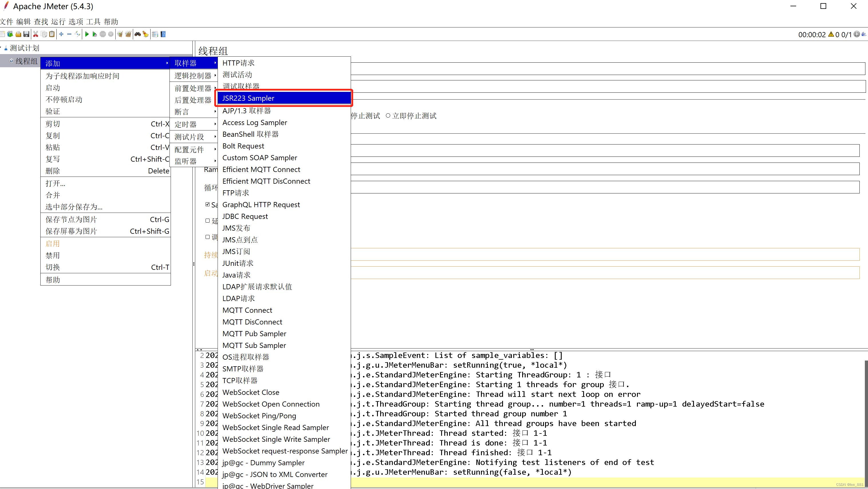The image size is (868, 489).
Task: Toggle the checkbox beside 延 label
Action: tap(208, 221)
